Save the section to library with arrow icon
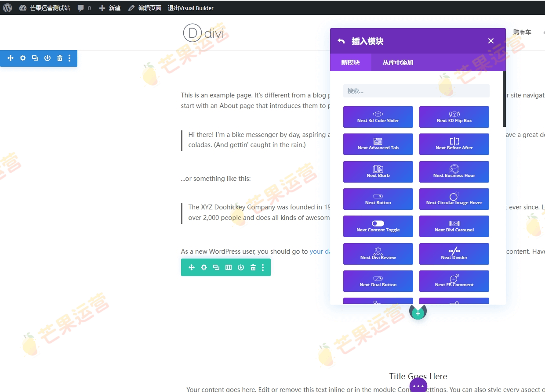Screen dimensions: 545x392 pyautogui.click(x=47, y=58)
